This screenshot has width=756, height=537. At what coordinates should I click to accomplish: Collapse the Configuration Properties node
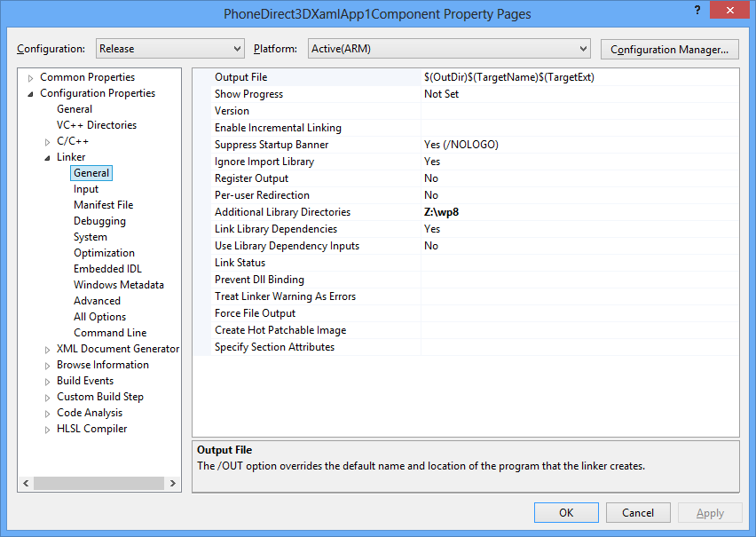point(31,93)
